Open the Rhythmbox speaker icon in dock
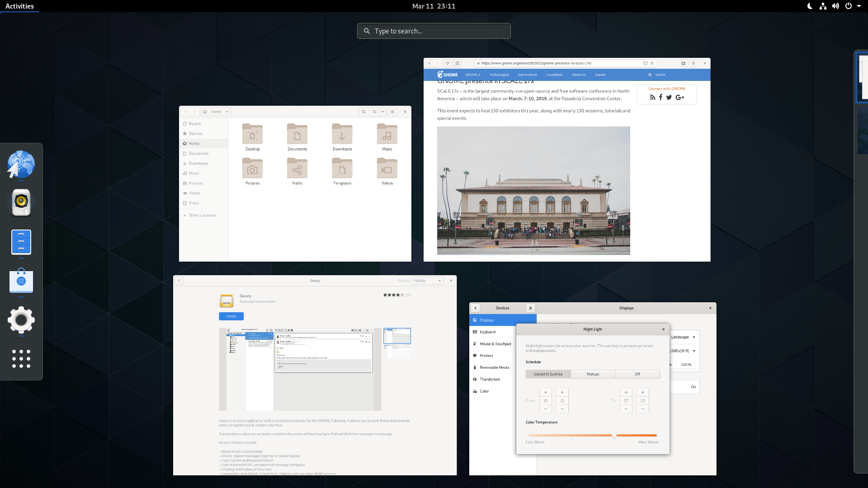The image size is (868, 488). click(x=21, y=202)
